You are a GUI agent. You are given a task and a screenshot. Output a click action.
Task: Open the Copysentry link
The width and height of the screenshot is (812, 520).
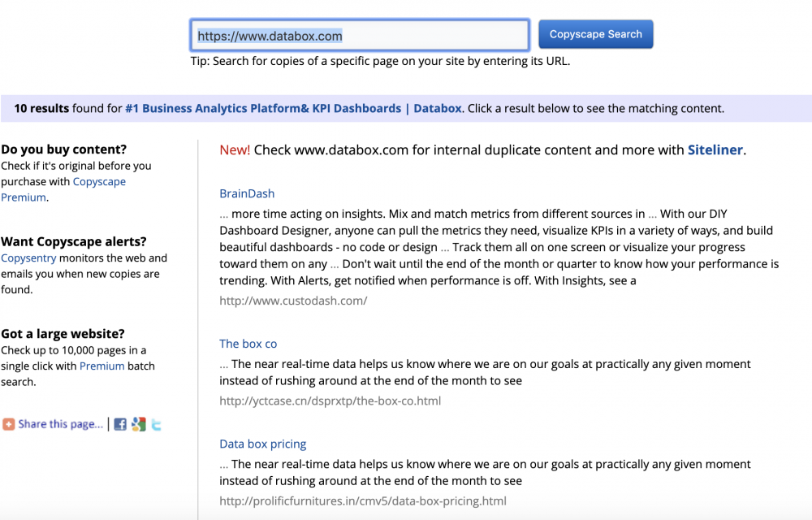[28, 258]
